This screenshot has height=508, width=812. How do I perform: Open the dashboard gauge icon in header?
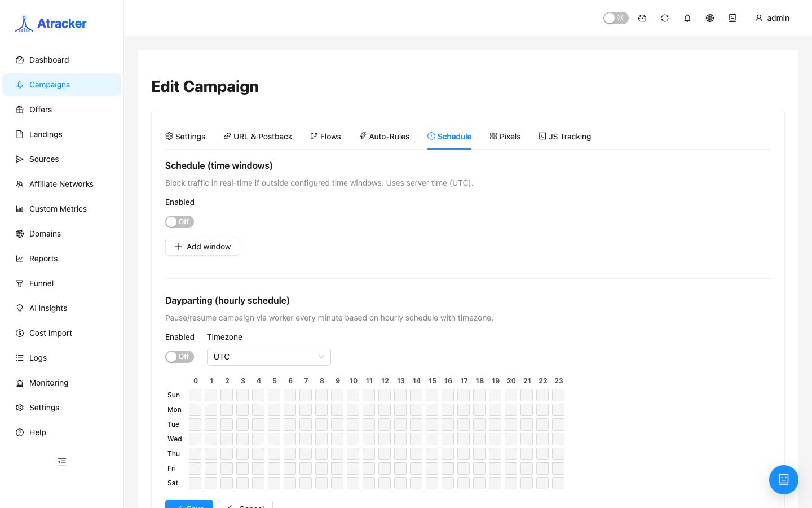pyautogui.click(x=642, y=18)
